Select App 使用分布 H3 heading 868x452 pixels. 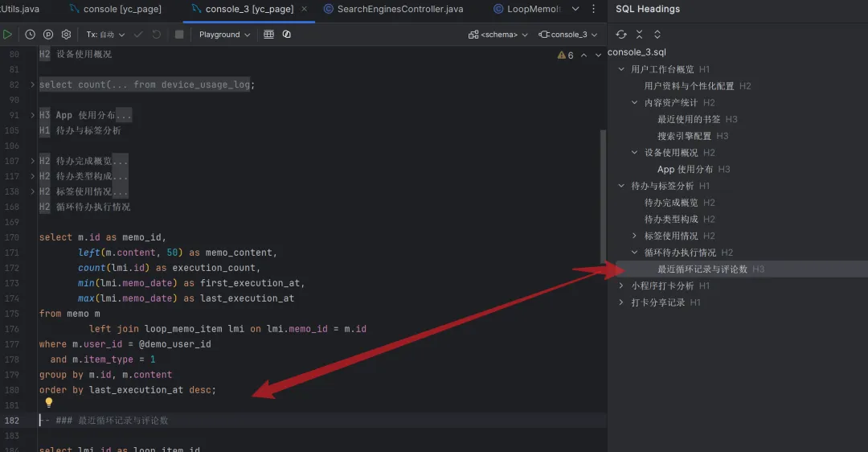click(x=693, y=169)
